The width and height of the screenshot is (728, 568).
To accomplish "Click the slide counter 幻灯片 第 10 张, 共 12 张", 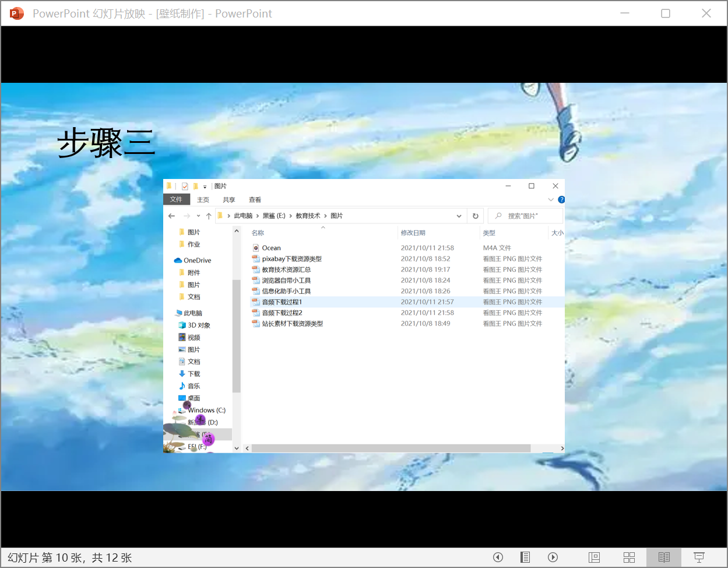I will point(70,558).
